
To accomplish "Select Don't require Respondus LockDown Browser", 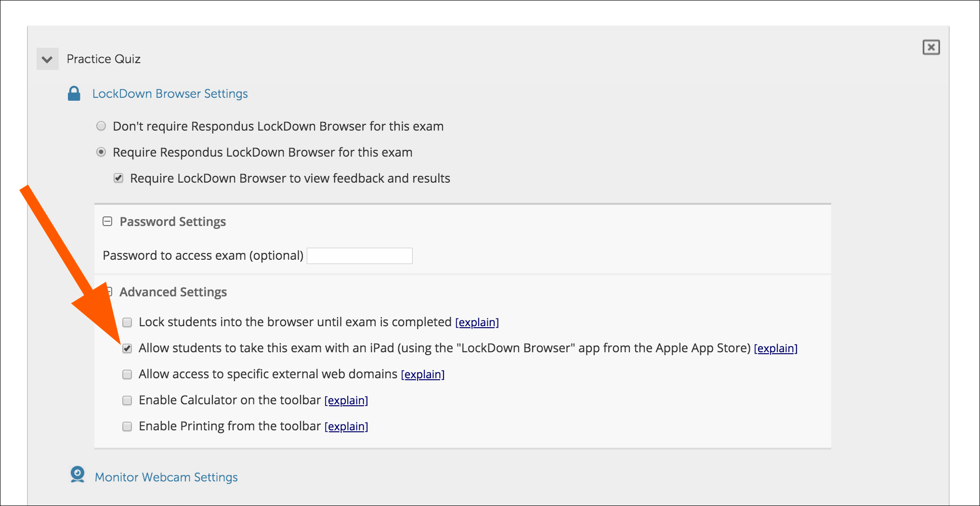I will [x=101, y=126].
